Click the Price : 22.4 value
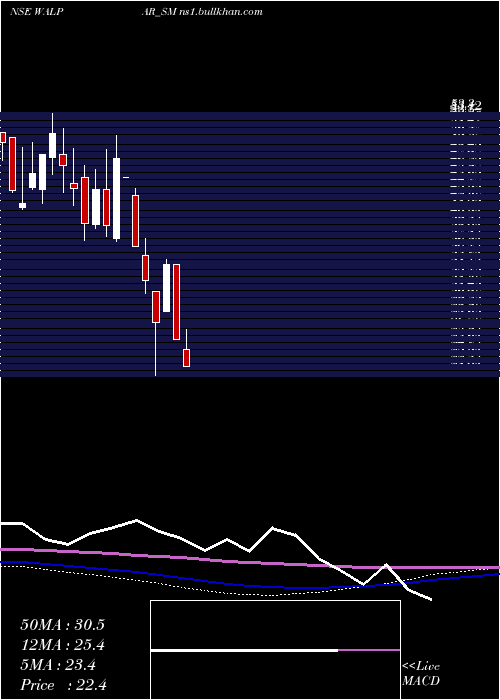The height and width of the screenshot is (700, 500). pyautogui.click(x=63, y=685)
